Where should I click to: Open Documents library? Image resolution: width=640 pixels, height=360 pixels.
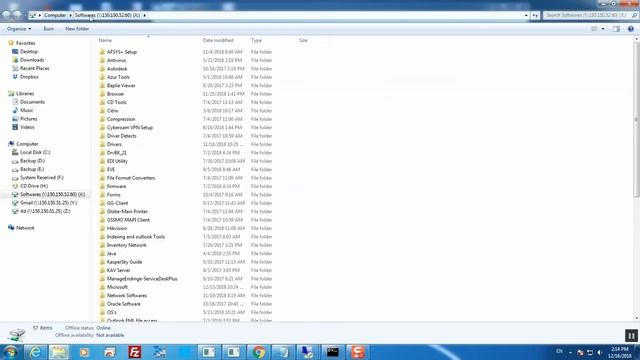point(32,102)
